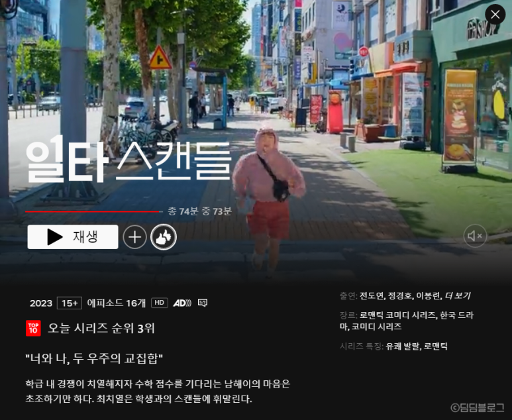Close the title detail popup
Viewport: 512px width, 420px height.
(x=495, y=15)
